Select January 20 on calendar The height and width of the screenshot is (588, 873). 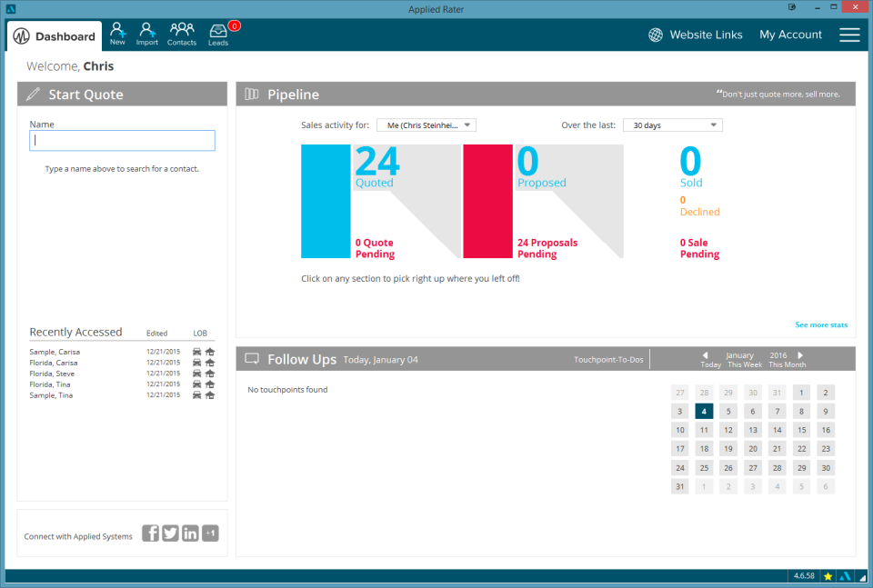(x=753, y=448)
